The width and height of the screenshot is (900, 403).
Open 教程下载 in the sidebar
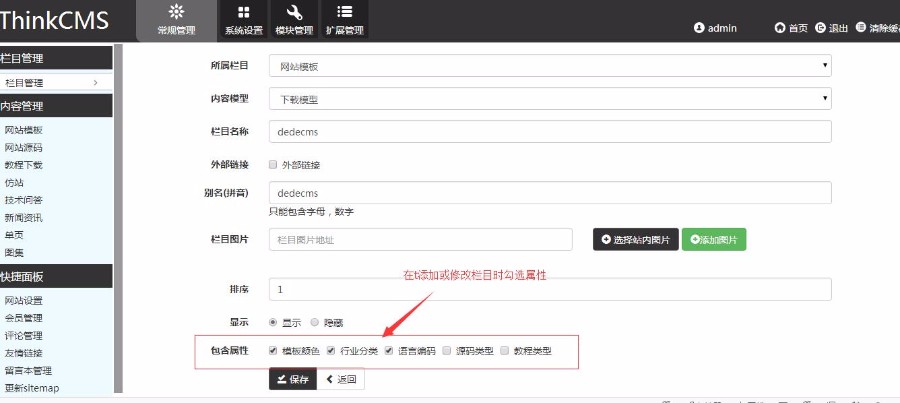[x=24, y=165]
